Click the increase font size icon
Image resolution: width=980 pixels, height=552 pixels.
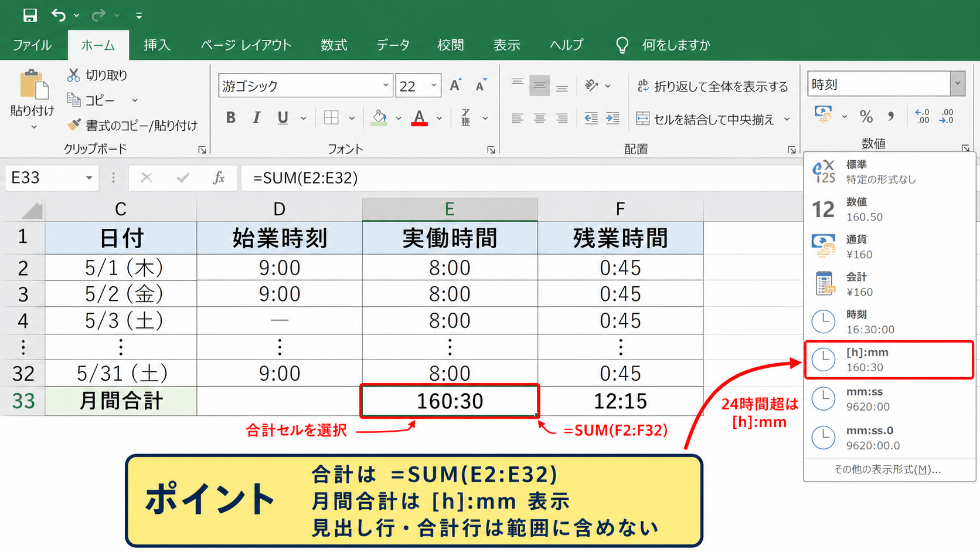click(455, 86)
